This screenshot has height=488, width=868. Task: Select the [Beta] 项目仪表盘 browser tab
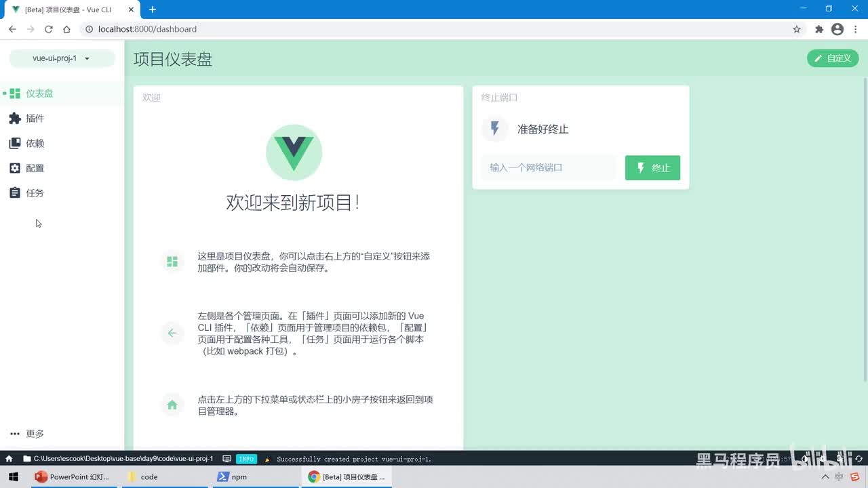click(73, 9)
